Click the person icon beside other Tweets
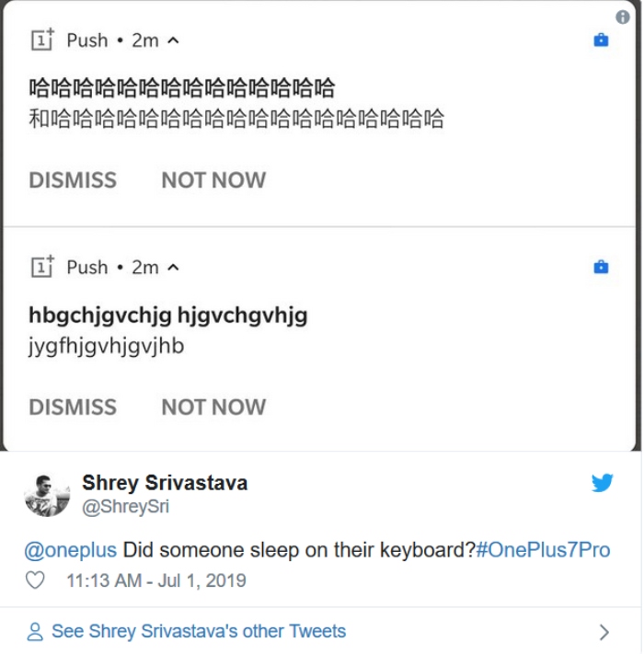The image size is (644, 654). 35,632
